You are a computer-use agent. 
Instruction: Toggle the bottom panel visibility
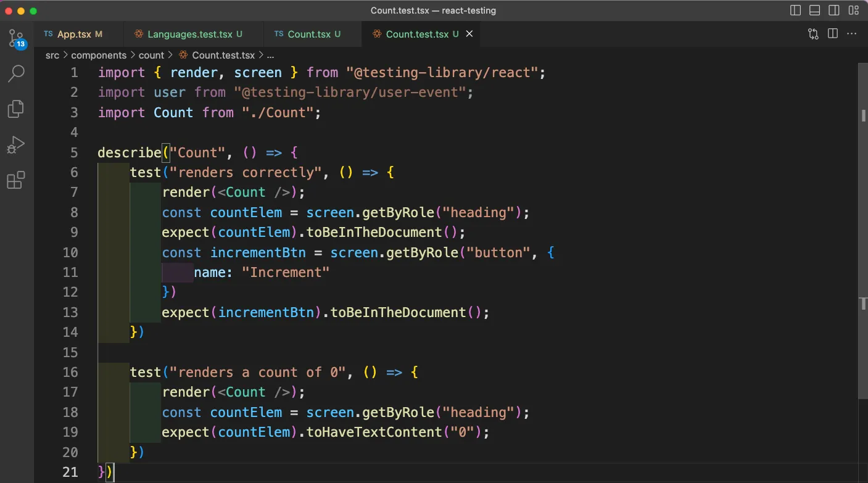pos(815,10)
